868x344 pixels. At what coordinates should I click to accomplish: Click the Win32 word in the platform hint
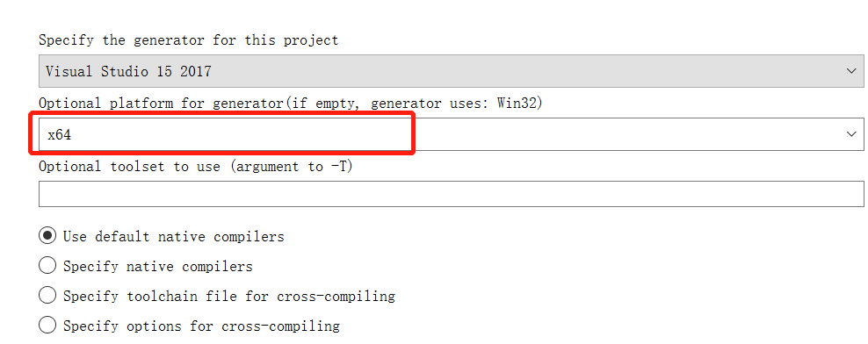515,104
